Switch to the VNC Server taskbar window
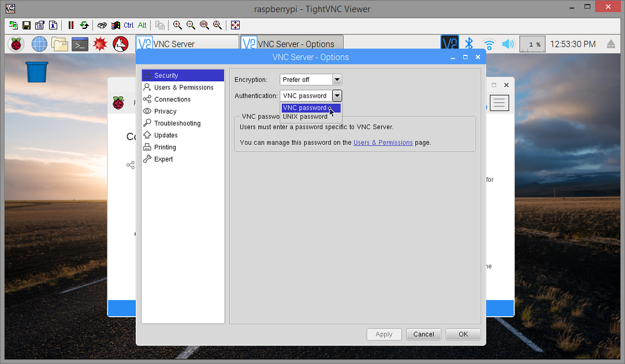The width and height of the screenshot is (625, 364). click(187, 44)
